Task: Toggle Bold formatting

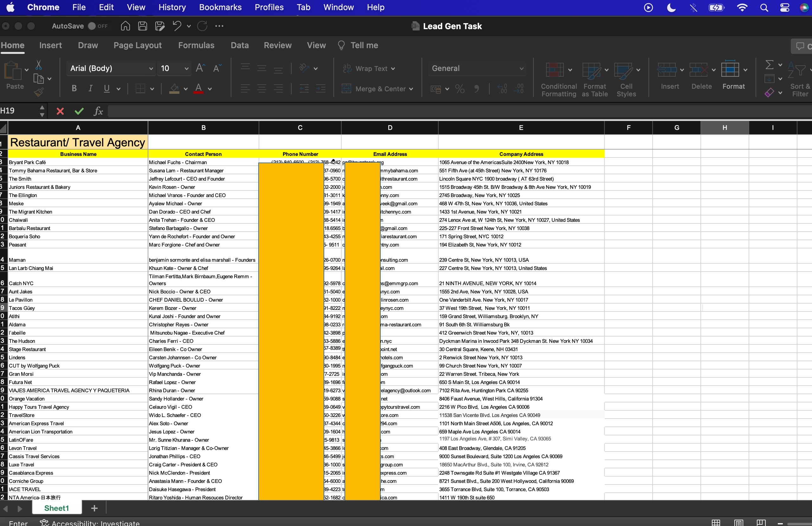Action: pyautogui.click(x=74, y=89)
